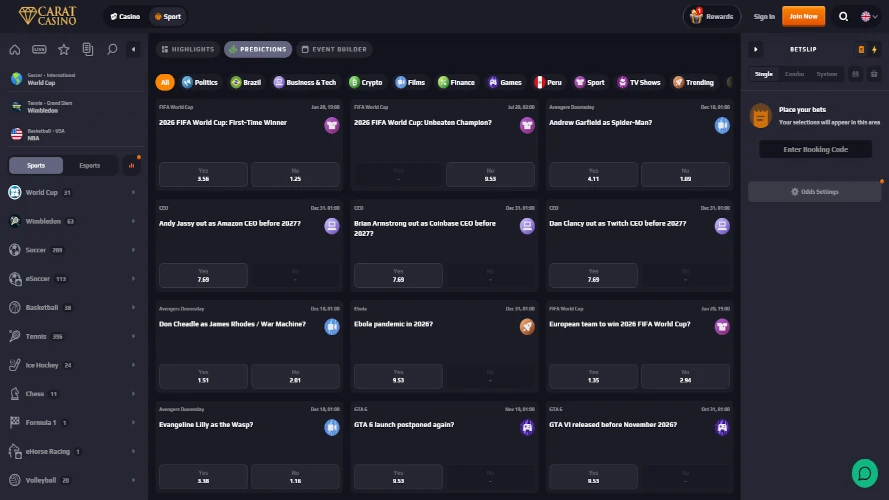Click the top bar search icon
Viewport: 889px width, 500px height.
click(x=843, y=16)
